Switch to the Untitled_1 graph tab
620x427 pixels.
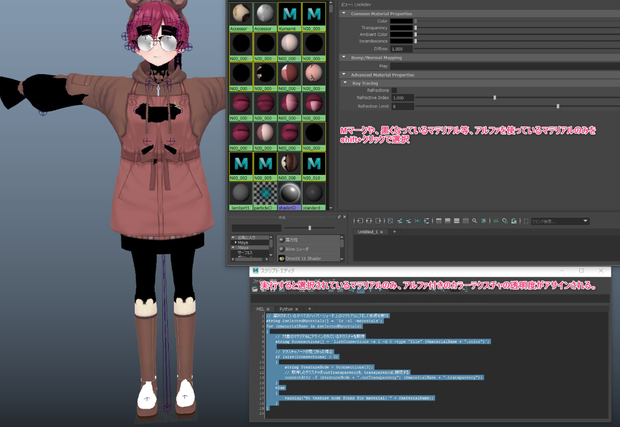pos(368,232)
